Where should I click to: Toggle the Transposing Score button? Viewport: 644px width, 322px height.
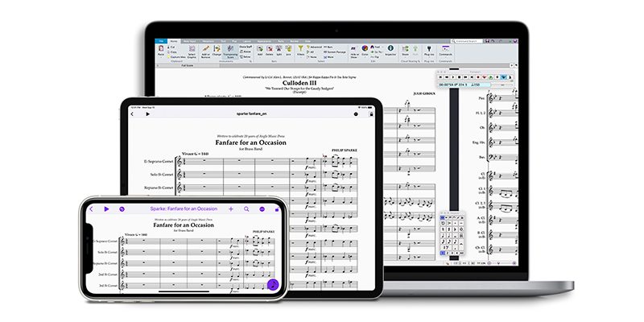click(x=230, y=51)
